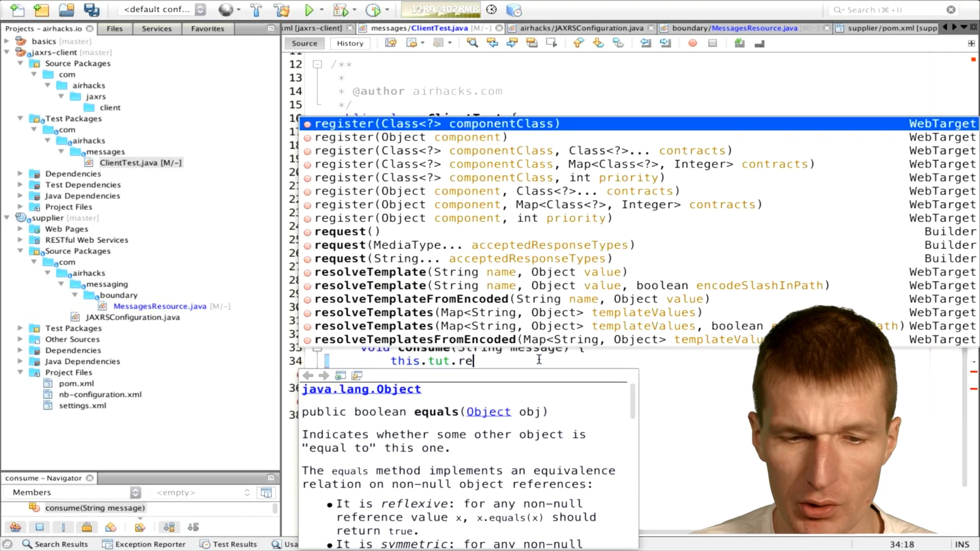
Task: Click the Build Project hammer icon
Action: (x=256, y=10)
